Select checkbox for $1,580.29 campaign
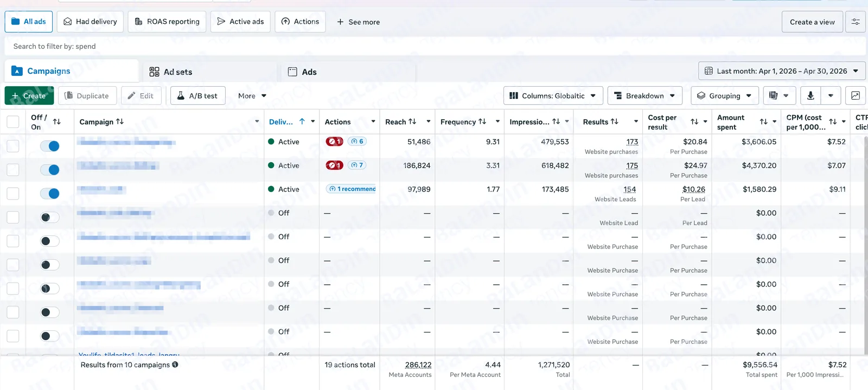Viewport: 868px width, 390px height. click(13, 194)
